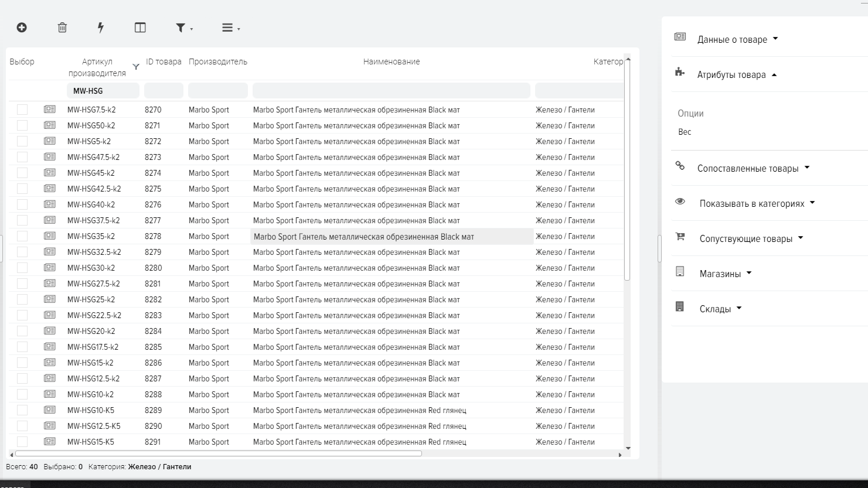
Task: Open the card icon for row MW-HSG45-k2
Action: pyautogui.click(x=50, y=173)
